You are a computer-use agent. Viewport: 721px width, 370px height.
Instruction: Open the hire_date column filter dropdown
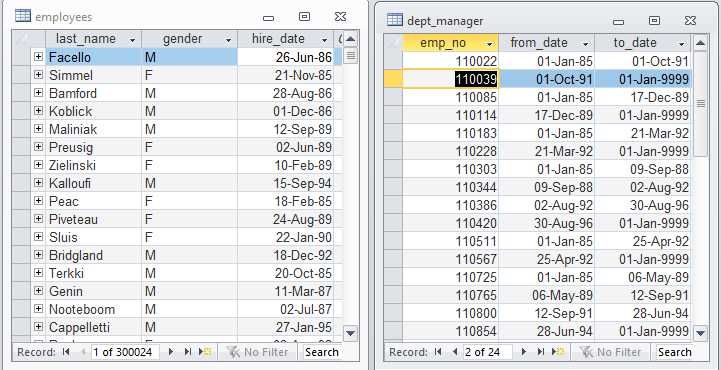click(x=325, y=40)
